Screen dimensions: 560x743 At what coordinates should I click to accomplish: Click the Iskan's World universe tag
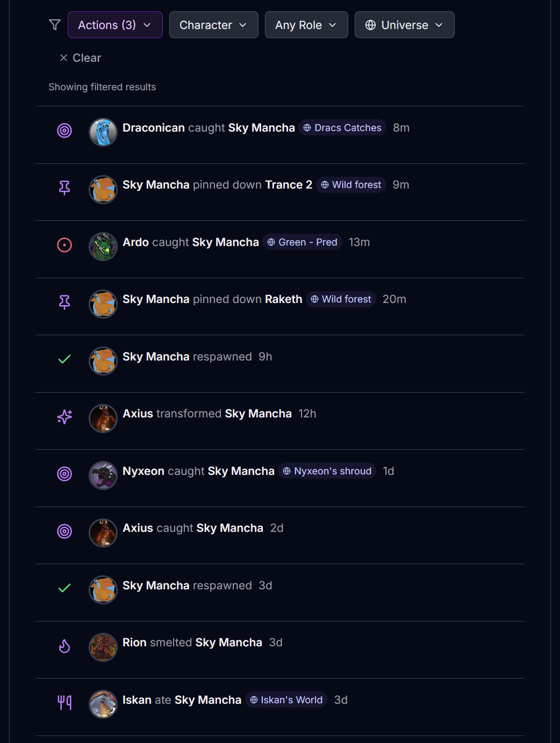click(286, 700)
